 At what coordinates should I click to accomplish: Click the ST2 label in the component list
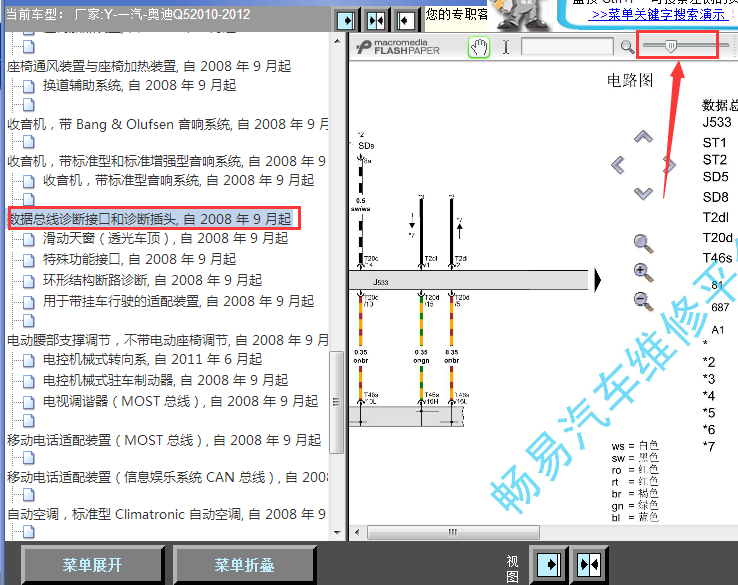[x=714, y=160]
